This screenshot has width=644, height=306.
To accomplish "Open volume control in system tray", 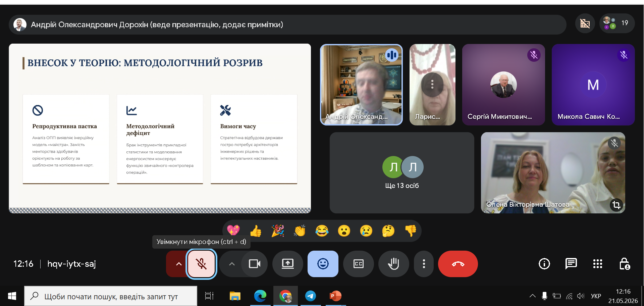I will (581, 296).
